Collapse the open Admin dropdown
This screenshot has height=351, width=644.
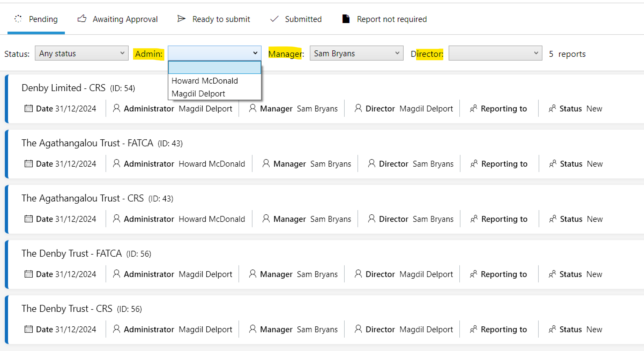215,53
